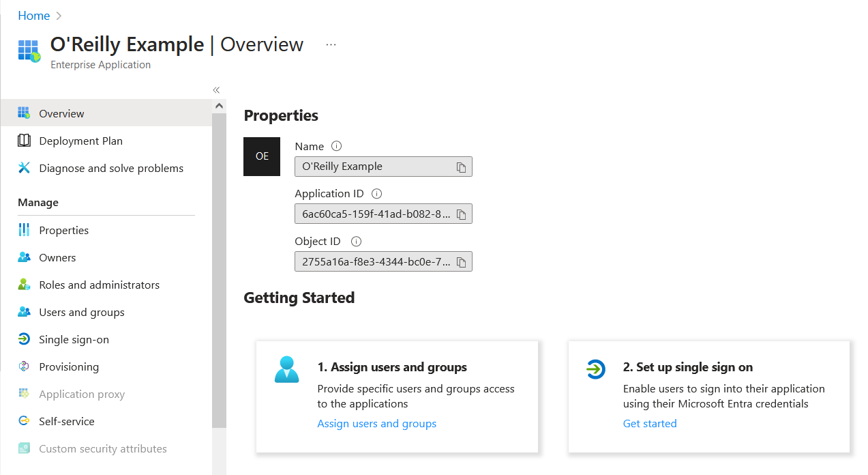Viewport: 868px width, 475px height.
Task: Click the Object ID text field
Action: click(383, 261)
